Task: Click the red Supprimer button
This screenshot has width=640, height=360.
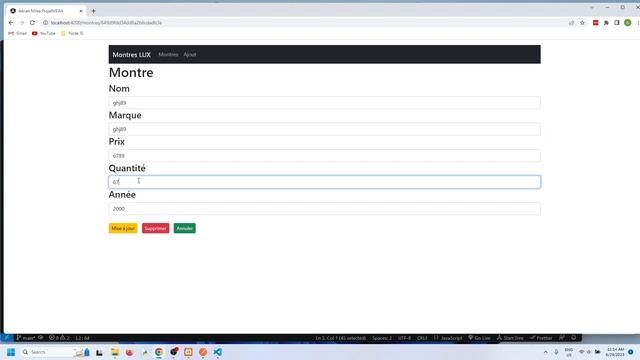Action: pos(156,228)
